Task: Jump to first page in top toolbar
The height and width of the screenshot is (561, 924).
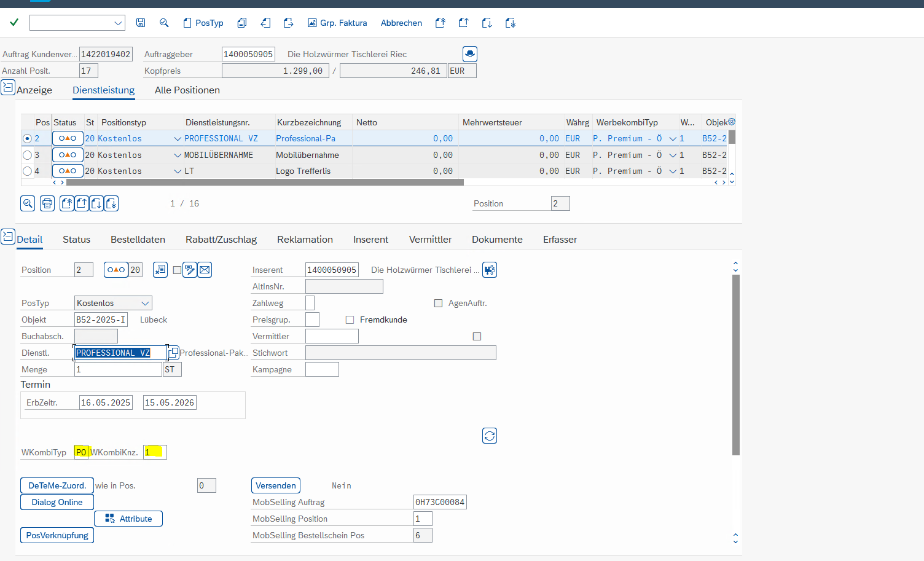Action: coord(440,23)
